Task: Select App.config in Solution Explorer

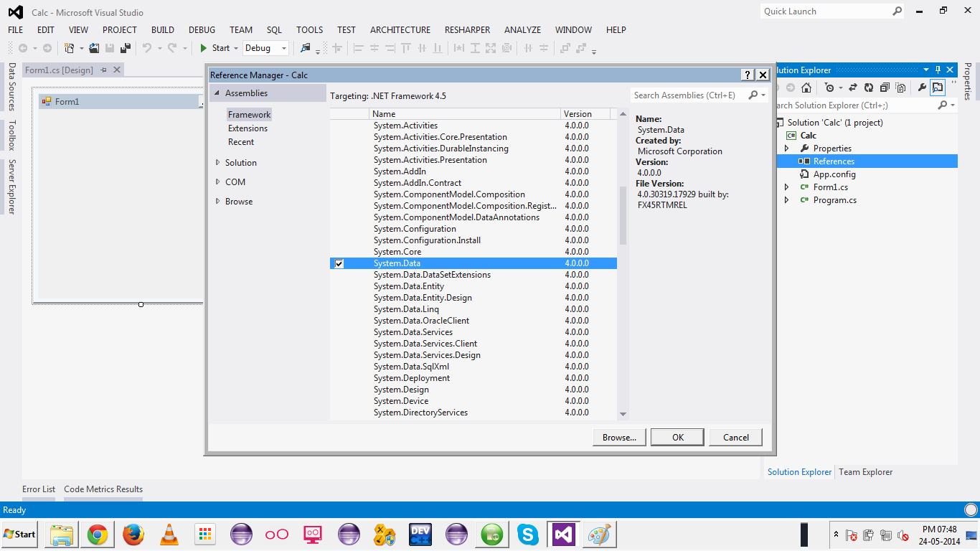Action: [x=834, y=174]
